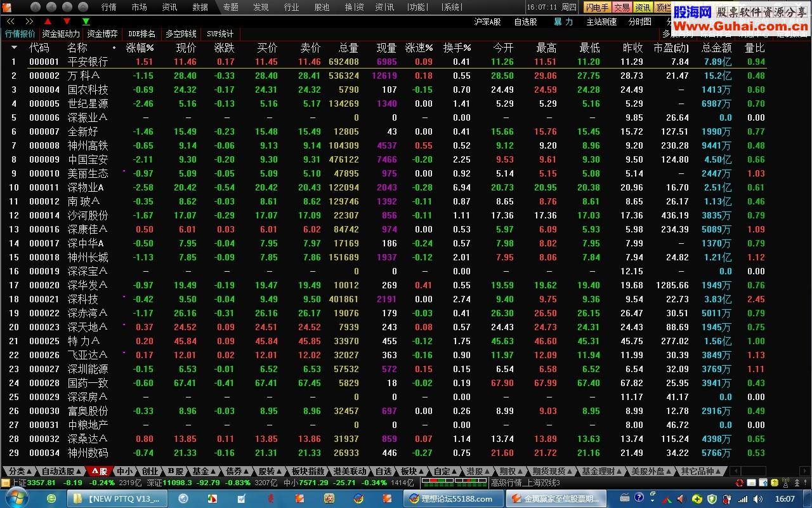Image resolution: width=812 pixels, height=508 pixels.
Task: Click the double left chevron << icon
Action: 11,21
